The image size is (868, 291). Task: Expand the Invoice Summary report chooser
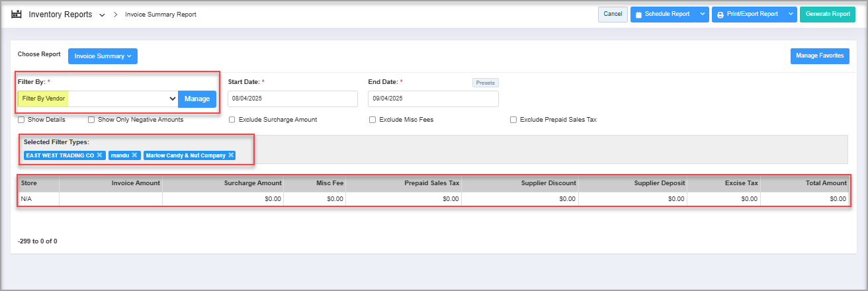point(103,56)
